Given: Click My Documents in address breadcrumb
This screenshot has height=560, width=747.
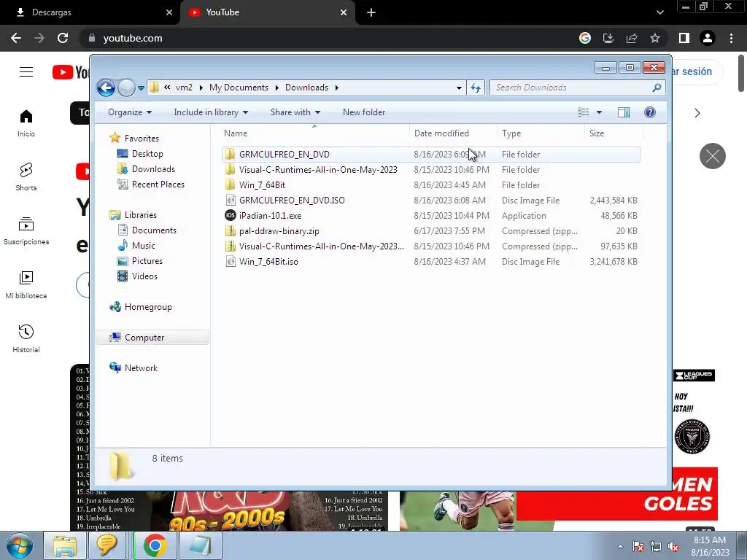Looking at the screenshot, I should point(239,87).
